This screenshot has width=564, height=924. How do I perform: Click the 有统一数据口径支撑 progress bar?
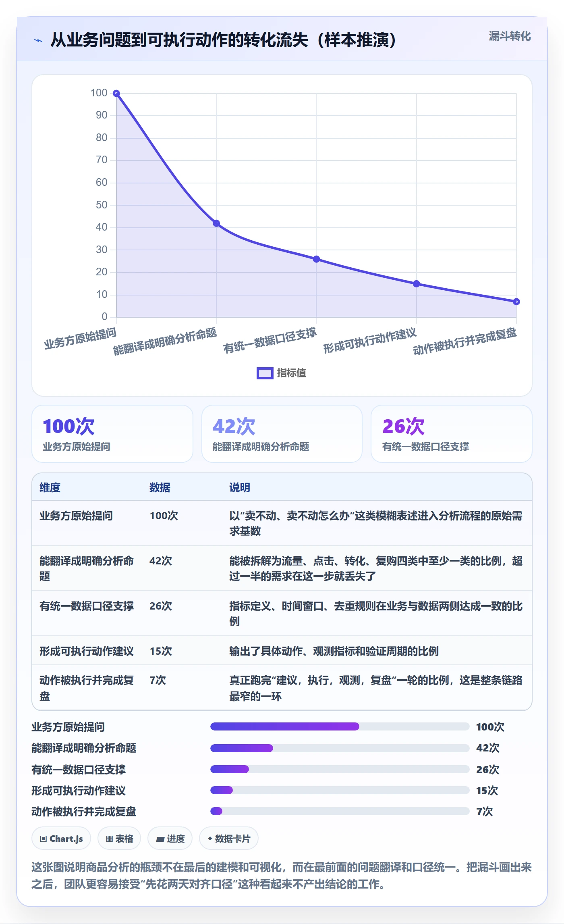click(340, 769)
